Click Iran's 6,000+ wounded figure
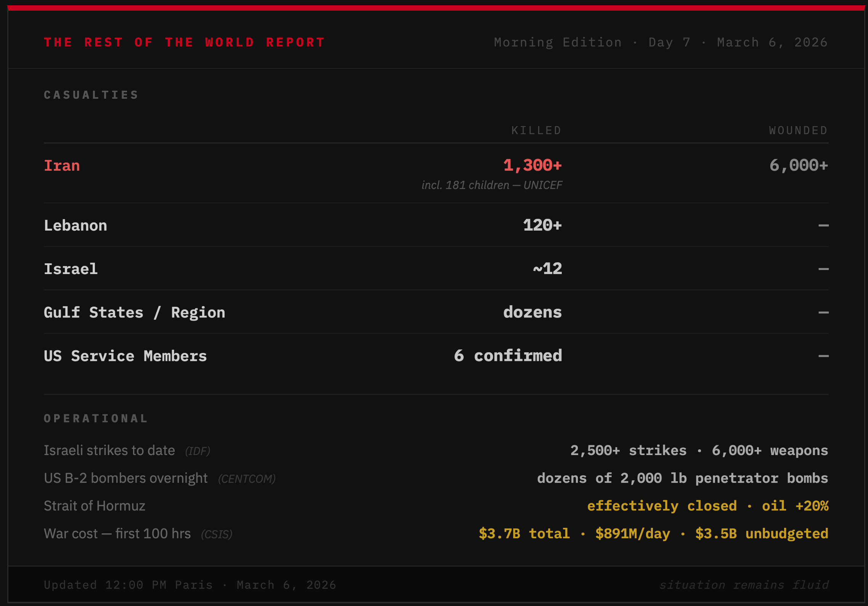Screen dimensions: 868x606 click(x=799, y=165)
